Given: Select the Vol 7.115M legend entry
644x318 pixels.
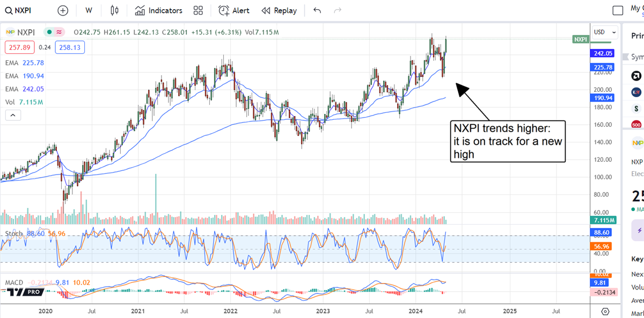Looking at the screenshot, I should tap(24, 102).
